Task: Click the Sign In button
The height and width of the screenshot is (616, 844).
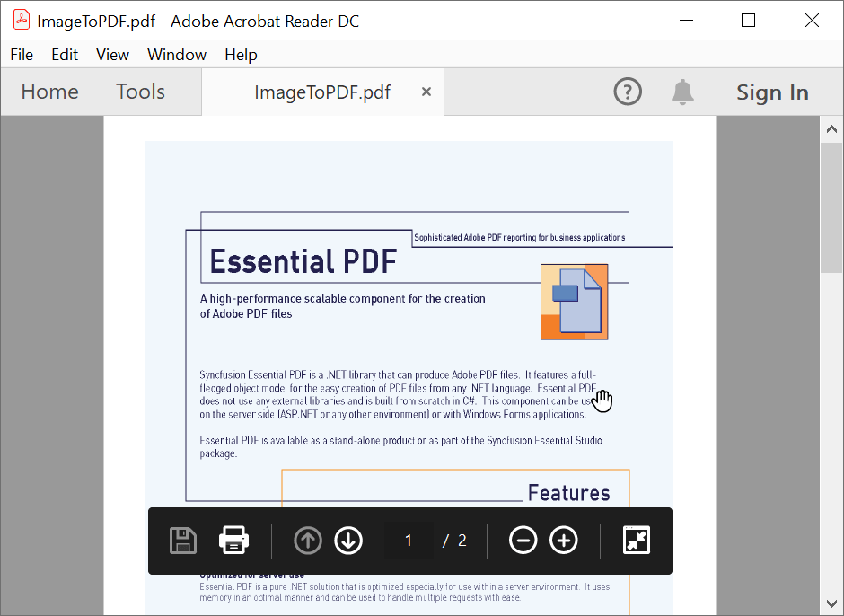Action: pos(772,91)
